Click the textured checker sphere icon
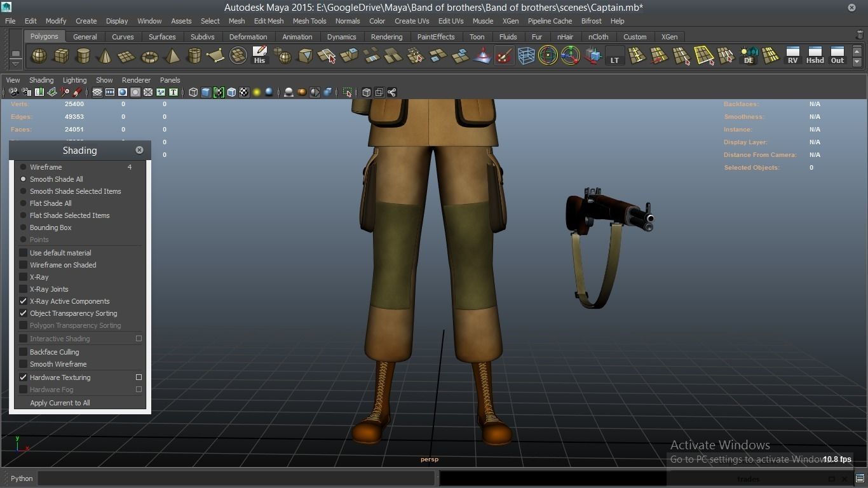This screenshot has width=868, height=488. [244, 92]
